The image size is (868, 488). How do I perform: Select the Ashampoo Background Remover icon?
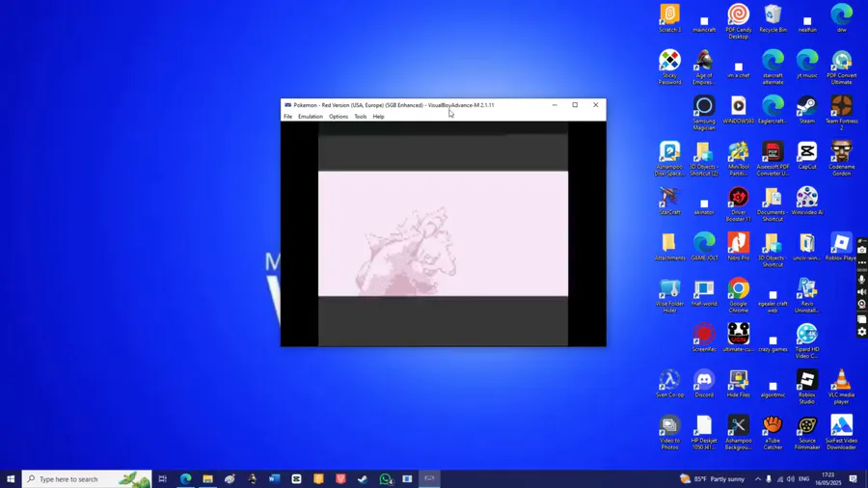[739, 433]
